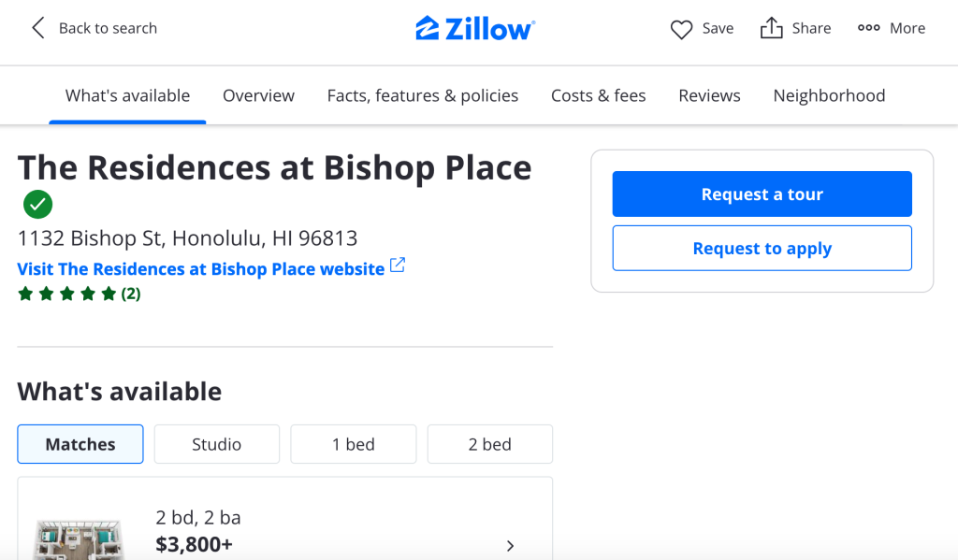Viewport: 958px width, 560px height.
Task: Toggle the 1 bed filter
Action: point(354,444)
